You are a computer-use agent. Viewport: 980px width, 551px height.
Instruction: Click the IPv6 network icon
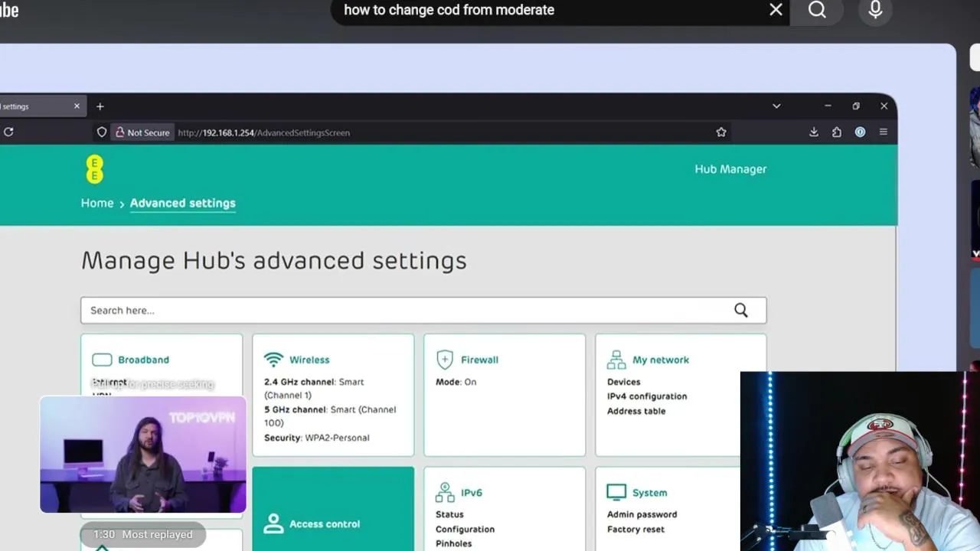click(x=445, y=492)
